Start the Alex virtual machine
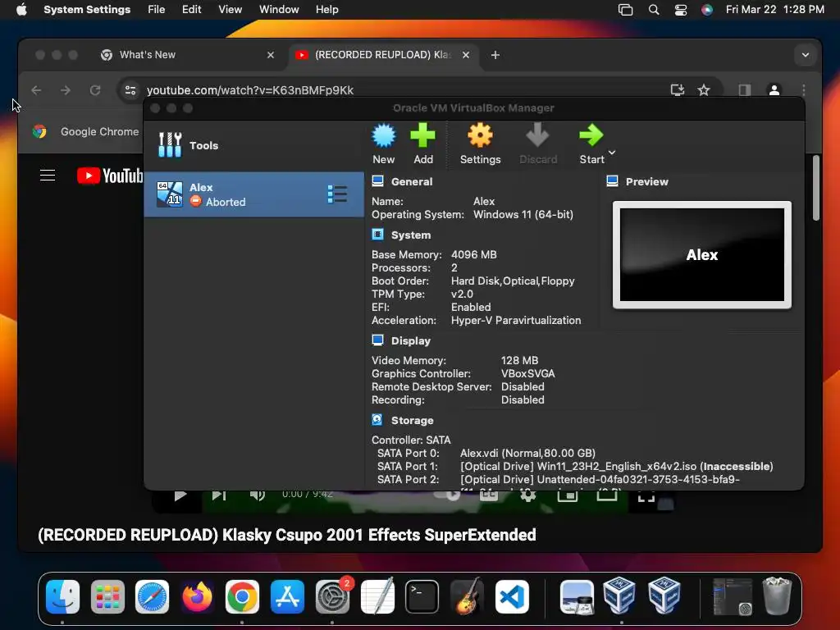Screen dimensions: 840x630 click(591, 144)
